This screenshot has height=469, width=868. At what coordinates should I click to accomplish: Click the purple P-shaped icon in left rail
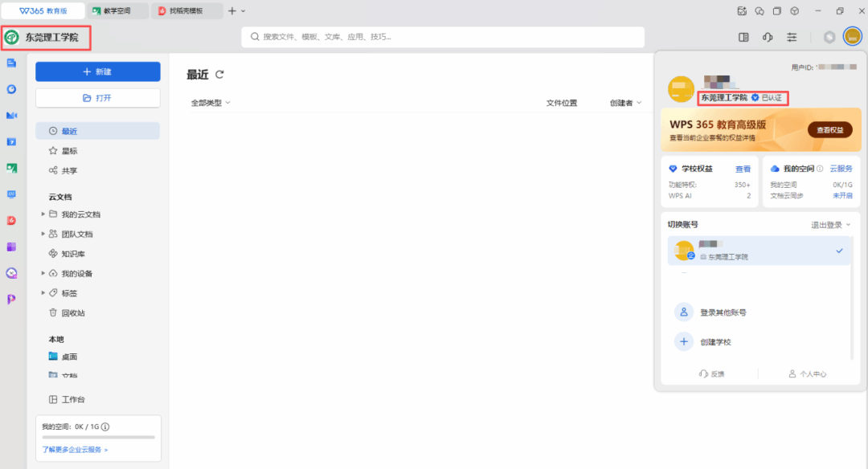tap(11, 300)
